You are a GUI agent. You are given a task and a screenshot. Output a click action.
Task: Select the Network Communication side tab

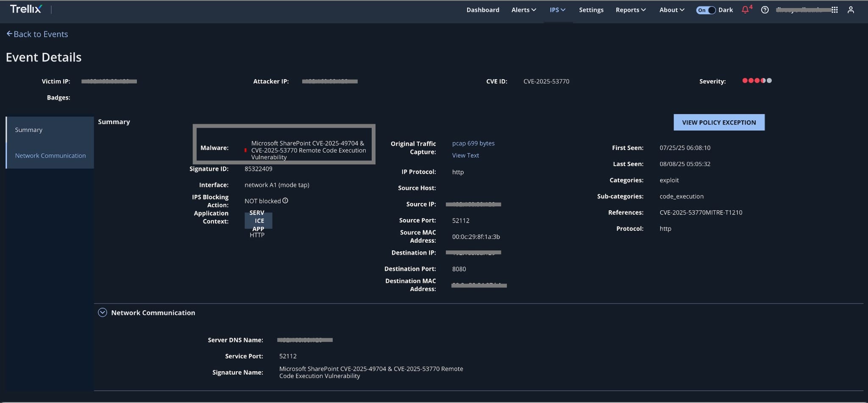pyautogui.click(x=50, y=156)
